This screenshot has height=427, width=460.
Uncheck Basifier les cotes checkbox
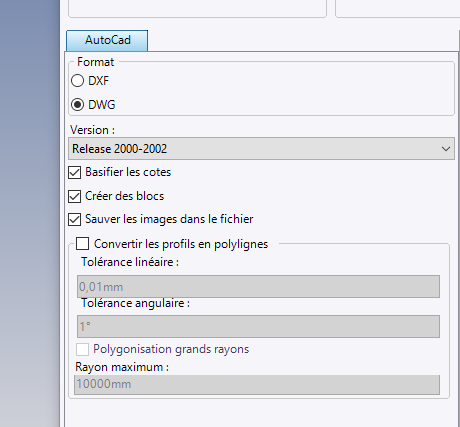pos(74,173)
